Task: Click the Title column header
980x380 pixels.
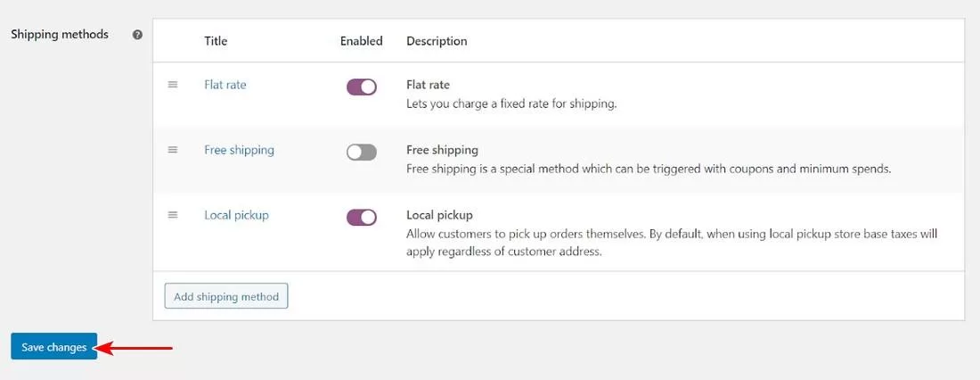Action: click(216, 41)
